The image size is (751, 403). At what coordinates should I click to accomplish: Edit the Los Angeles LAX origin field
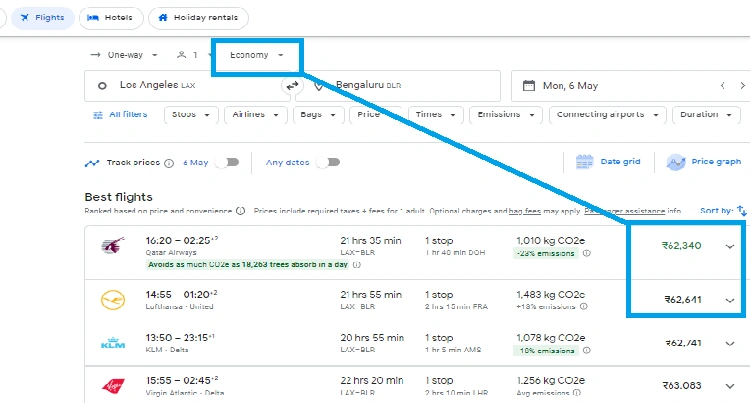pos(187,86)
